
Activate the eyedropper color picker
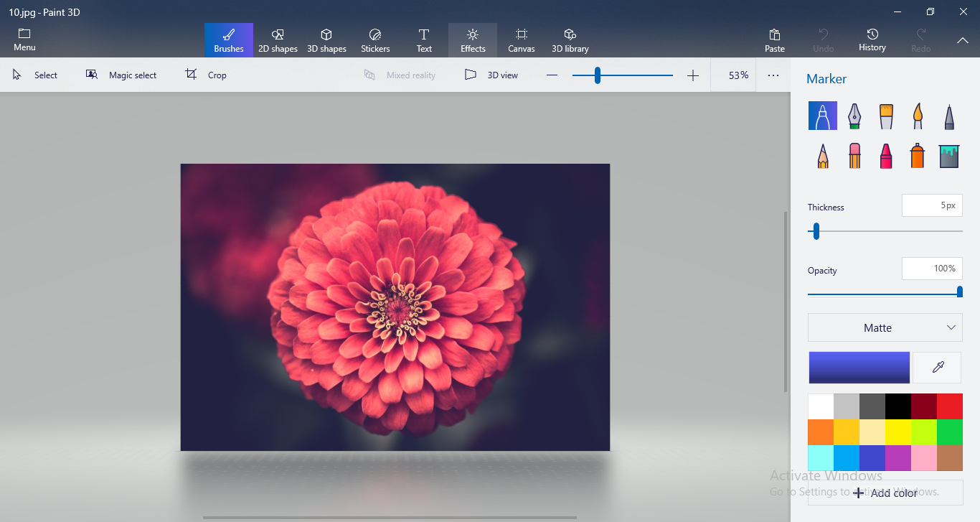click(x=936, y=367)
